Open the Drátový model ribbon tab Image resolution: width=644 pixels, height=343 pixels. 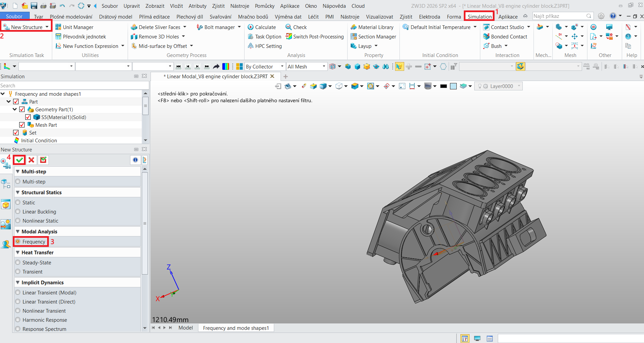[x=116, y=17]
